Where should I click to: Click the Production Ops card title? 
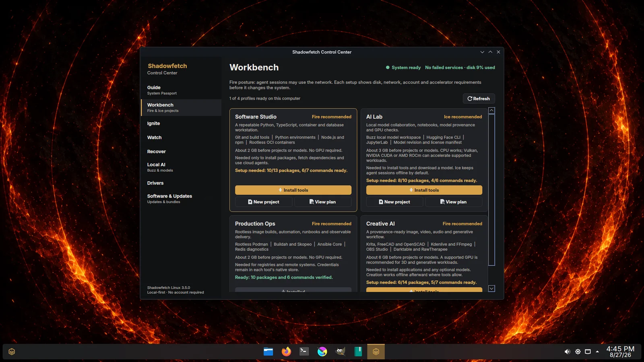point(255,224)
